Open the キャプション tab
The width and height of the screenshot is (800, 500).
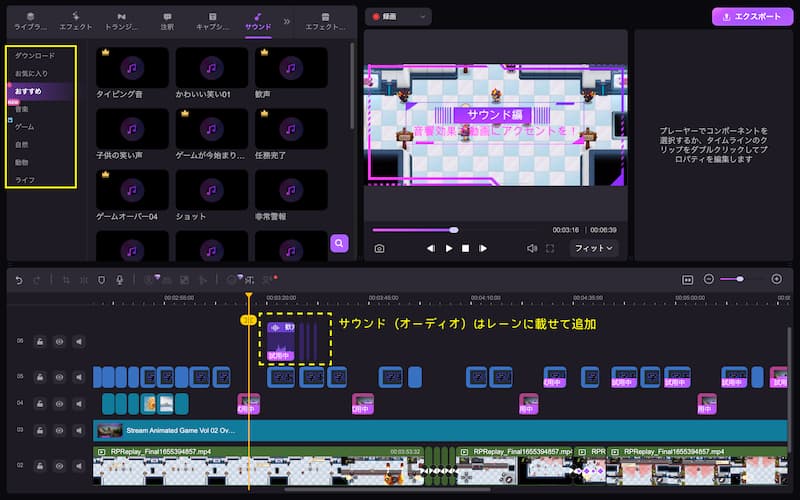(213, 21)
